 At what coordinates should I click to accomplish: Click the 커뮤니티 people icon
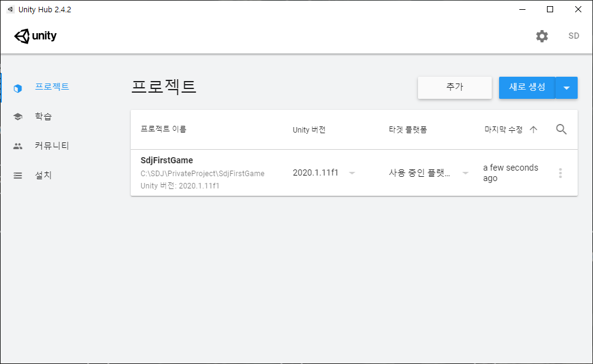(x=18, y=146)
